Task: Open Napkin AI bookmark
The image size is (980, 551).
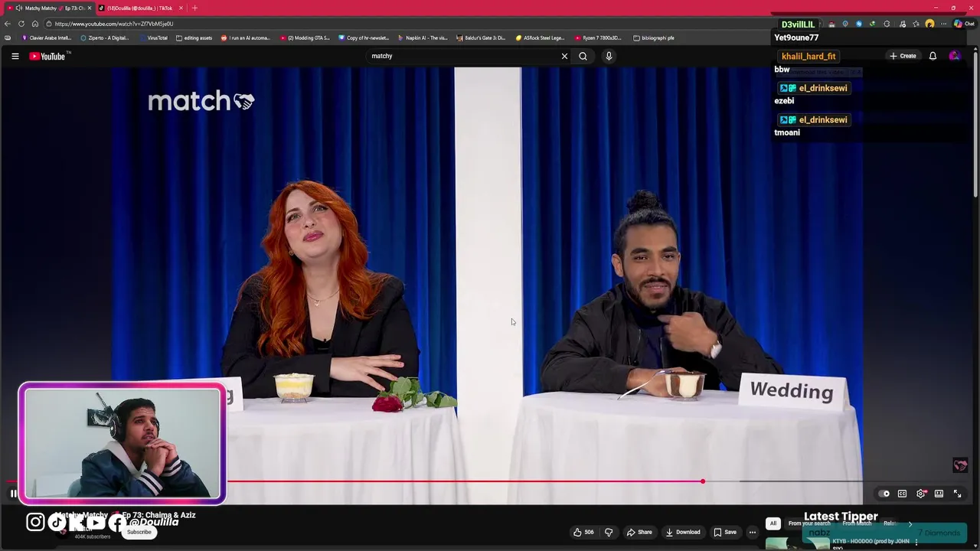Action: 423,37
